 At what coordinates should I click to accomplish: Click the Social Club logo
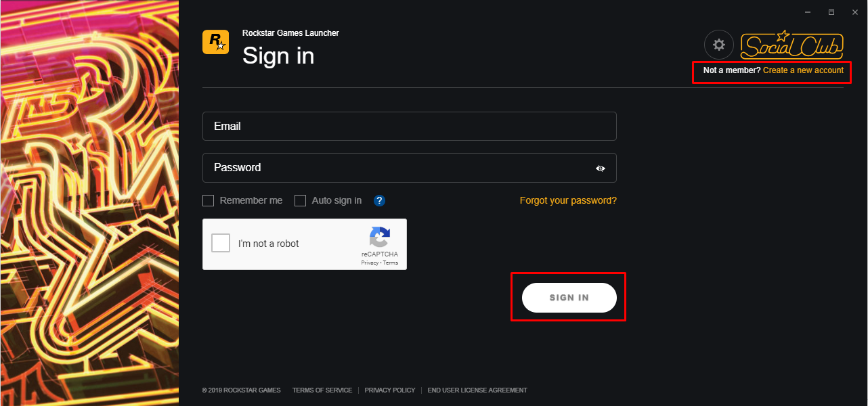point(791,45)
